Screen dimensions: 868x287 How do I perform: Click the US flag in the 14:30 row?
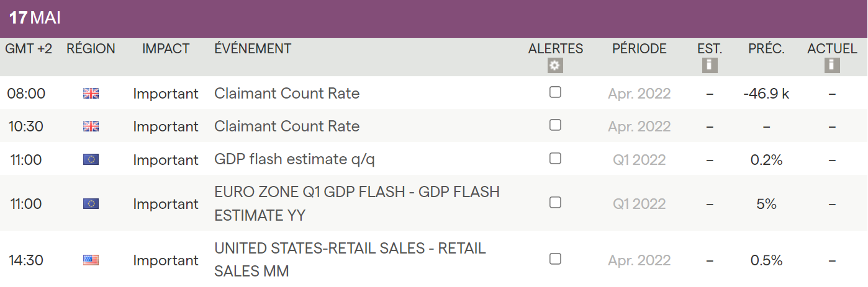click(x=91, y=260)
